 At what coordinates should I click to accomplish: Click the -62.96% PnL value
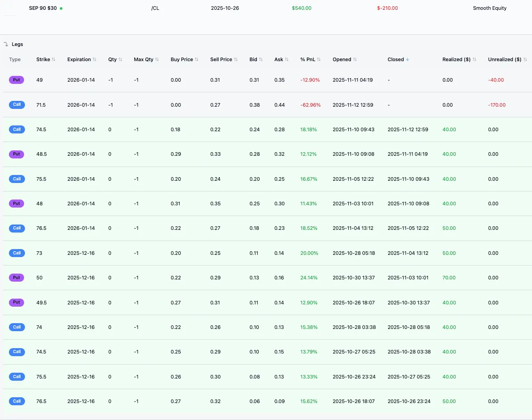point(310,105)
